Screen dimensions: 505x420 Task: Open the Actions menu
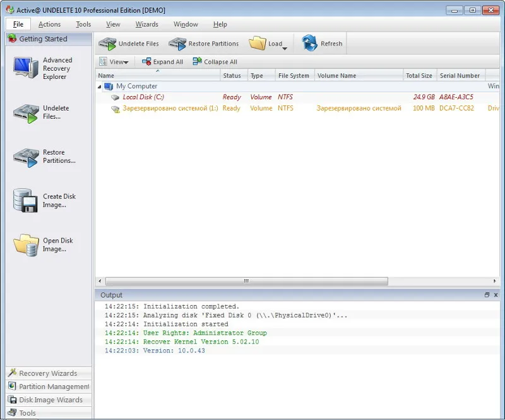(x=49, y=24)
